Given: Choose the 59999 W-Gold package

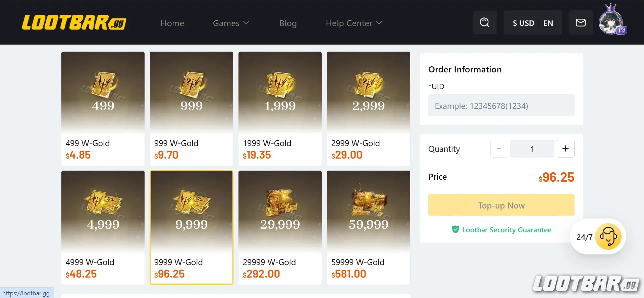Looking at the screenshot, I should tap(368, 227).
